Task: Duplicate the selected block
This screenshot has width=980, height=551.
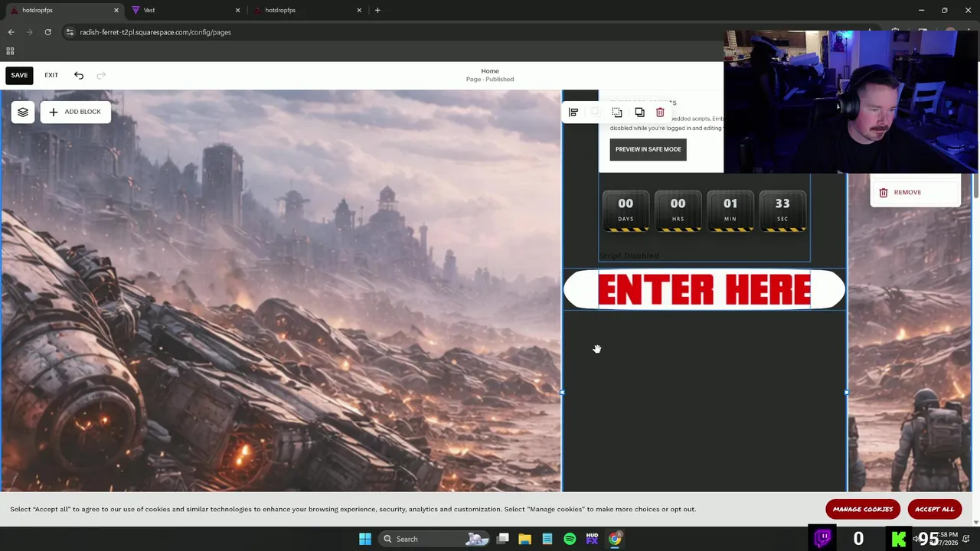Action: (639, 112)
